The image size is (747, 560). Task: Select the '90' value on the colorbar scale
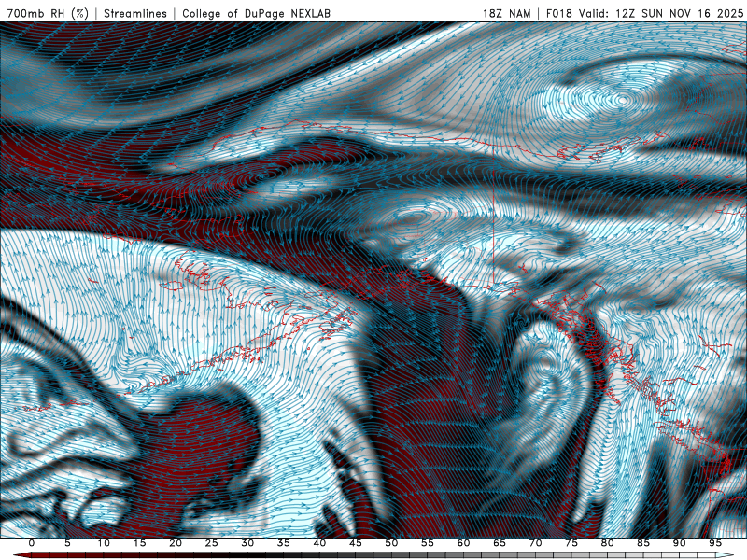(x=680, y=543)
